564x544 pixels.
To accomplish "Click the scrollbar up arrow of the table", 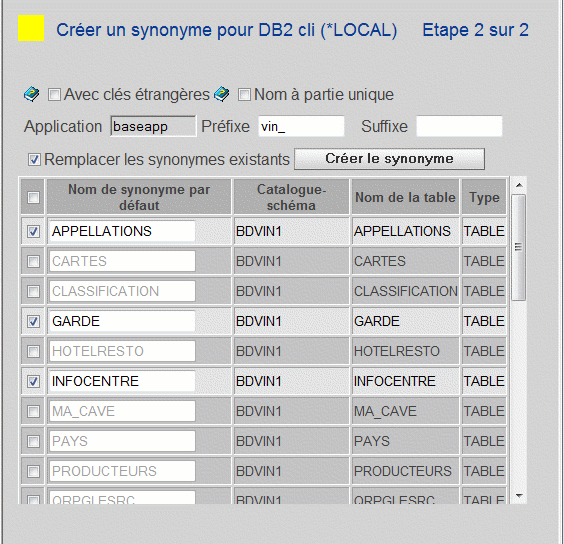I will pyautogui.click(x=519, y=185).
